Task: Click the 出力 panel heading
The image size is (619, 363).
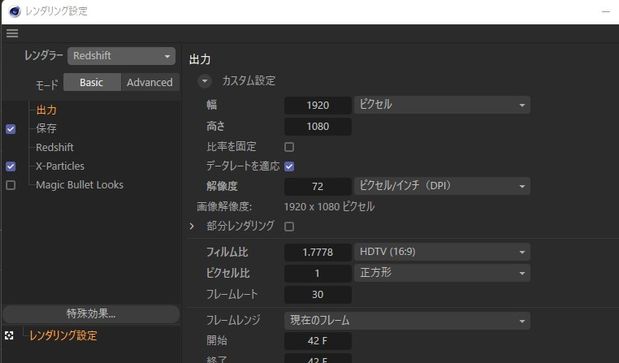Action: click(x=200, y=60)
